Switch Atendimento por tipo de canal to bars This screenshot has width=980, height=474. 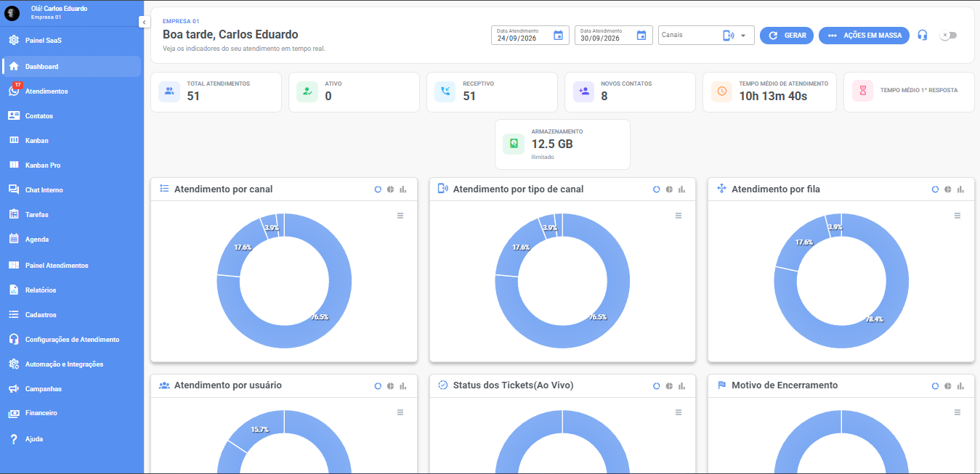(681, 189)
